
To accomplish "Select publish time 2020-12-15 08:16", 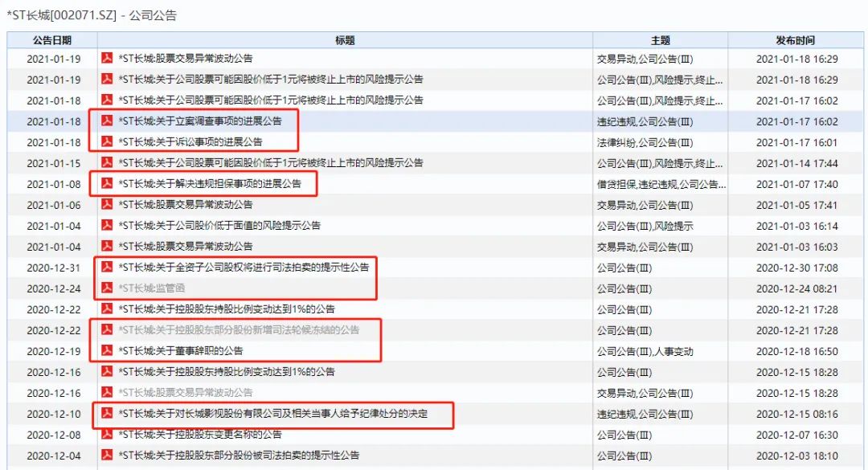I will [797, 414].
